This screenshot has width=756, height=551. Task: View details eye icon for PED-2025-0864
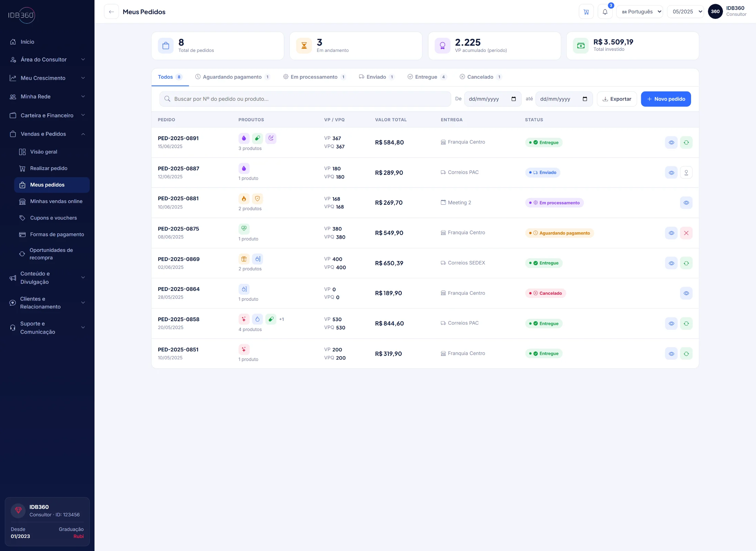(686, 293)
